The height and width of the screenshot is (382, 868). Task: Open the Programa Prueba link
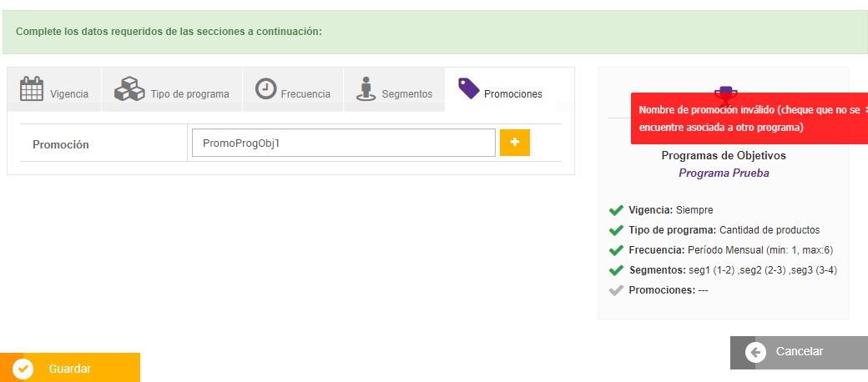coord(724,173)
